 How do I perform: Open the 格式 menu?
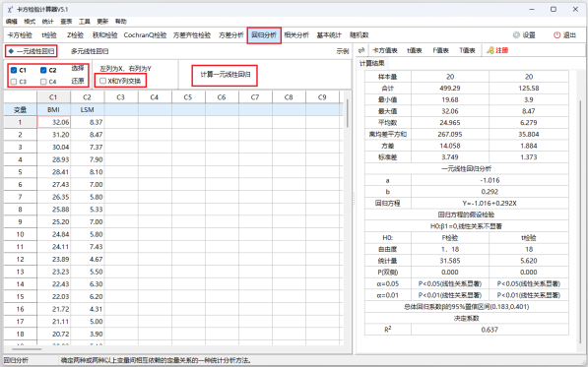(30, 22)
